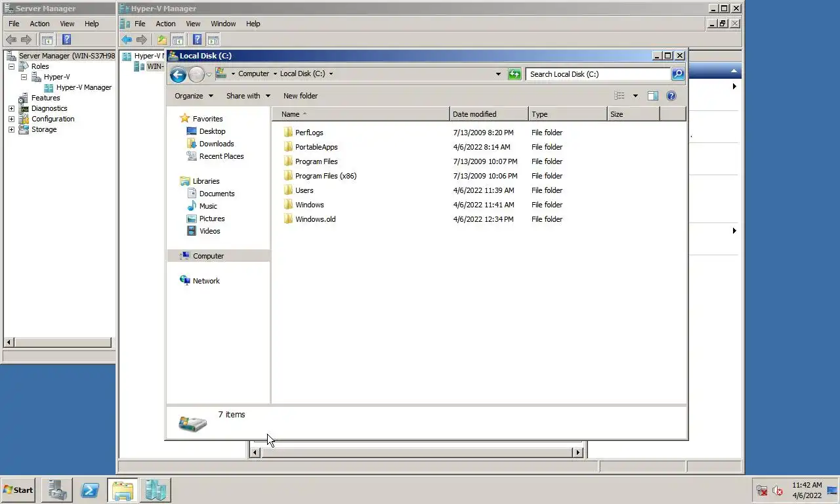Click the green Refresh icon in address bar
Screen dimensions: 840x504
click(x=514, y=74)
